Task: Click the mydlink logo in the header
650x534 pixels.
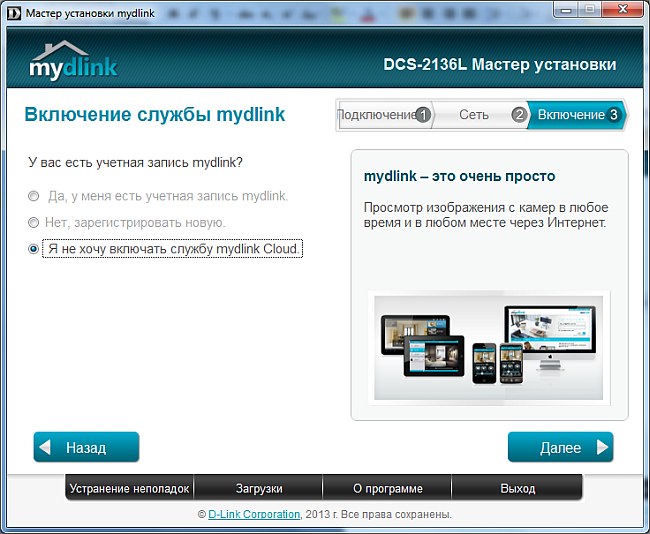Action: [x=73, y=62]
